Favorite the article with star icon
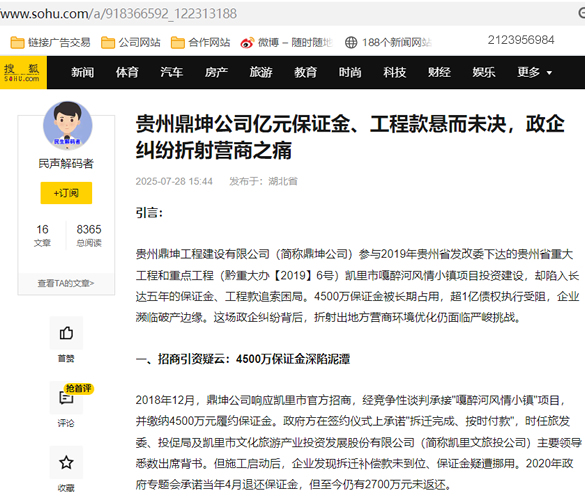 [66, 462]
